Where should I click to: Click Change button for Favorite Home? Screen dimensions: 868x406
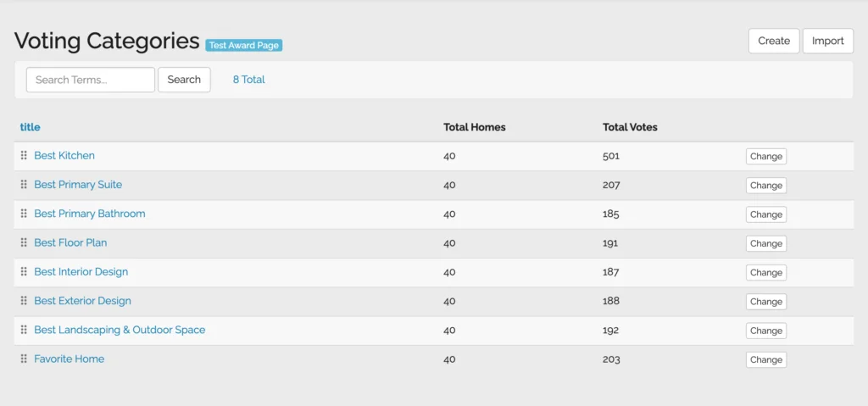pyautogui.click(x=766, y=360)
